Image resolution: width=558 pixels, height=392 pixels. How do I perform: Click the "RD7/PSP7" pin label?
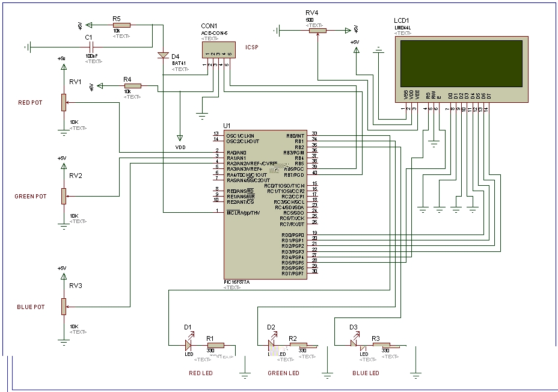click(x=293, y=274)
